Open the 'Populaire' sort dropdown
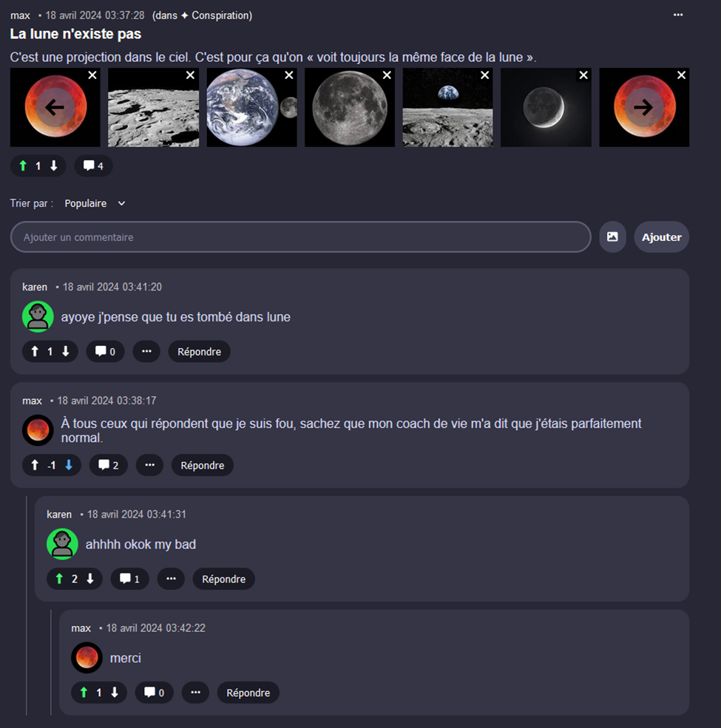The width and height of the screenshot is (721, 728). click(95, 203)
